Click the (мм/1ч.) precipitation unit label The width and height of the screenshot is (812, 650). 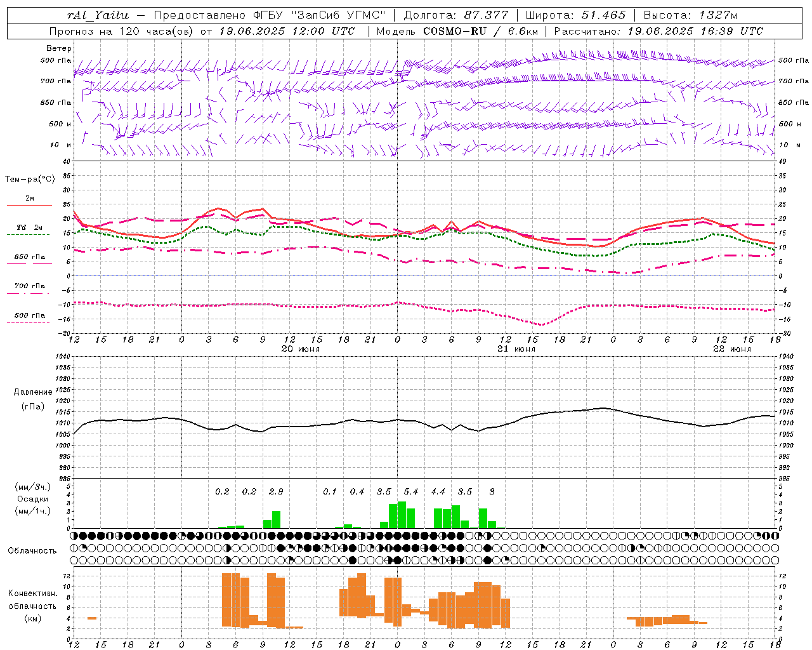pos(32,511)
